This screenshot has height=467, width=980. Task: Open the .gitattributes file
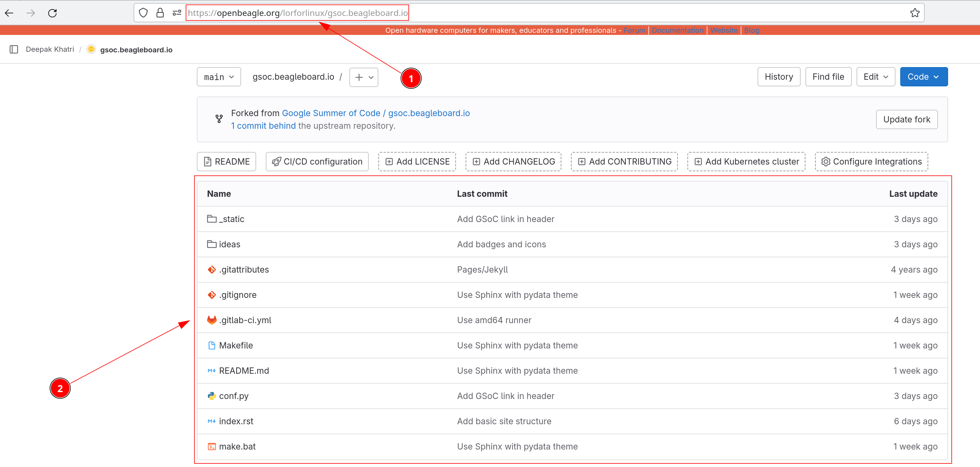(244, 270)
